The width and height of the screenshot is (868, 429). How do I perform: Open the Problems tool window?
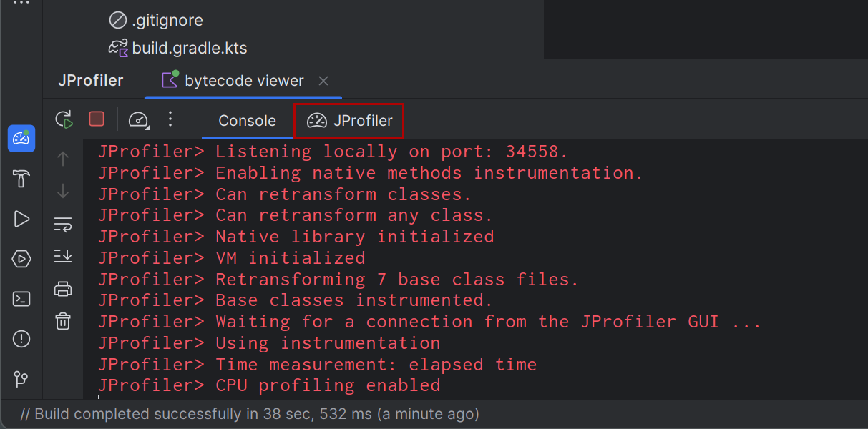(21, 339)
